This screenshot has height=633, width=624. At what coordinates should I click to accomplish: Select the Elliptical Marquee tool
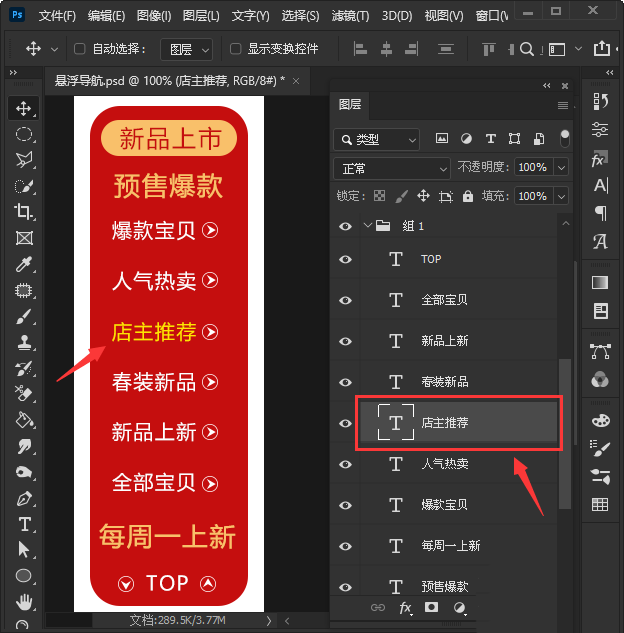23,134
